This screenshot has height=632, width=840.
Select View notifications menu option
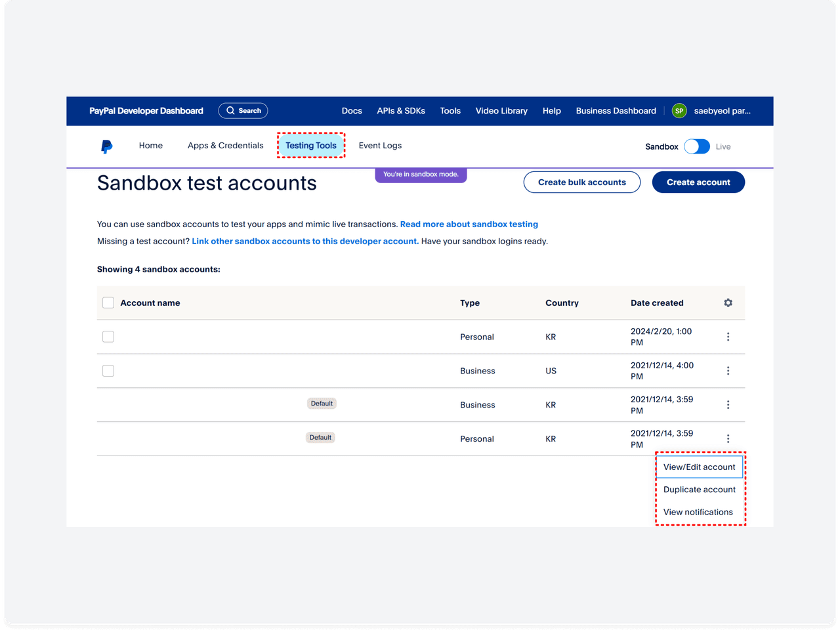tap(698, 512)
